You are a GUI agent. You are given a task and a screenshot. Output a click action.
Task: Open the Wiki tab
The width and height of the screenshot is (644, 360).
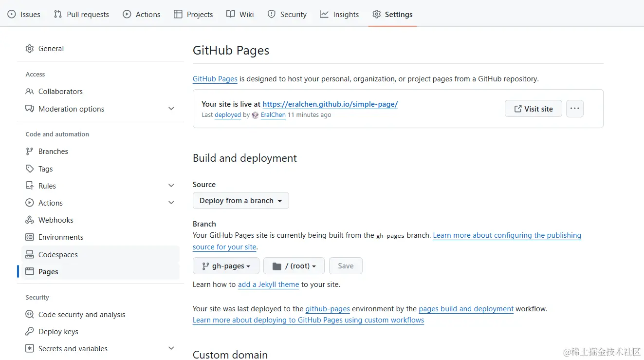(x=240, y=14)
